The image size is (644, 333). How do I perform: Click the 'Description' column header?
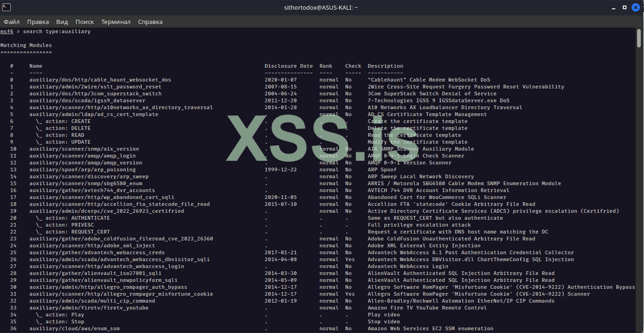[x=385, y=66]
